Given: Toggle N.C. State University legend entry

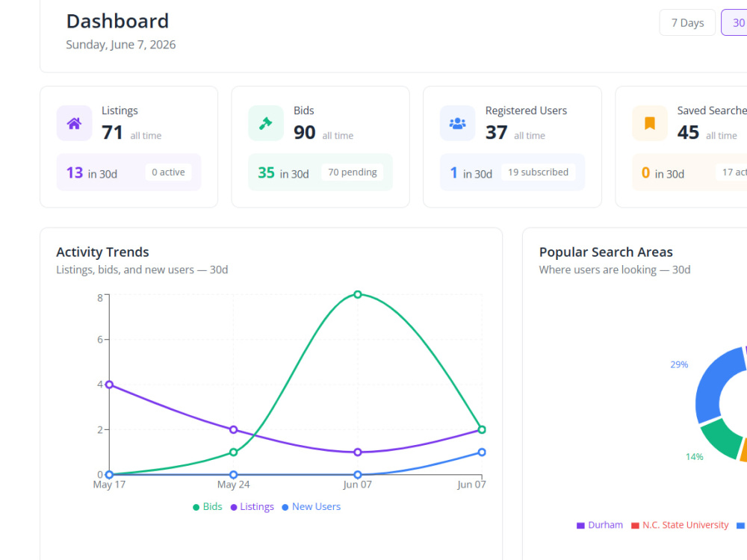Looking at the screenshot, I should (680, 525).
